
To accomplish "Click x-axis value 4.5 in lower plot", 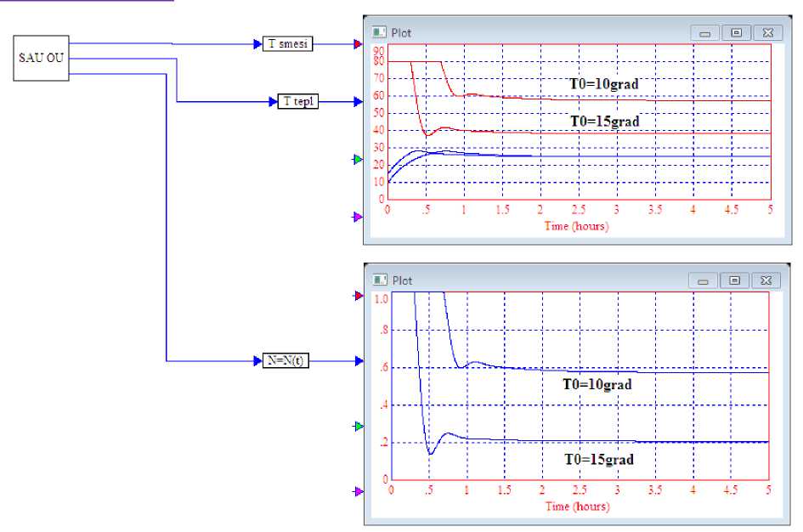I will (x=731, y=490).
